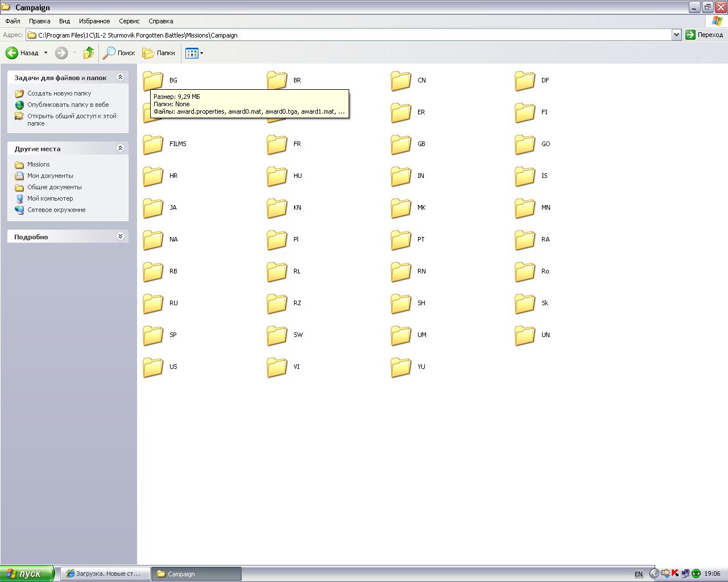Screen dimensions: 728x582
Task: Go to Missions in Другие места
Action: pos(39,164)
